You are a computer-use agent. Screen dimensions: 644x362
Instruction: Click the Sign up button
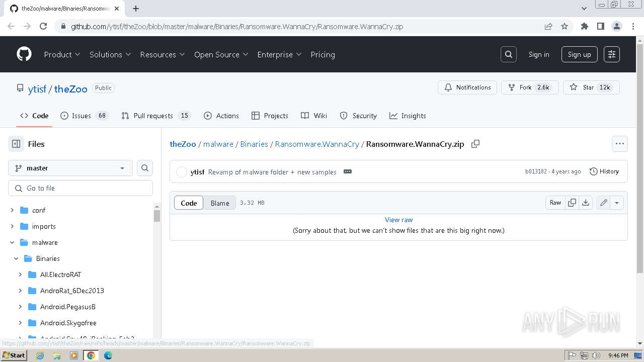click(580, 54)
